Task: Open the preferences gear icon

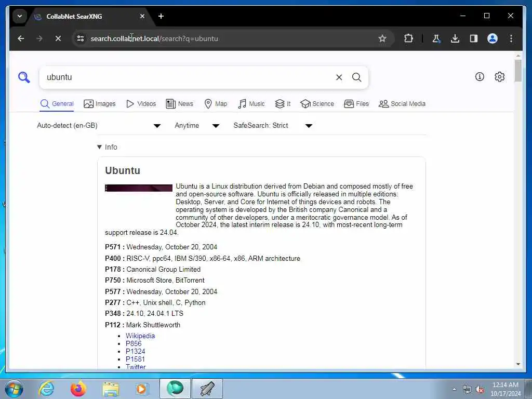Action: 499,77
